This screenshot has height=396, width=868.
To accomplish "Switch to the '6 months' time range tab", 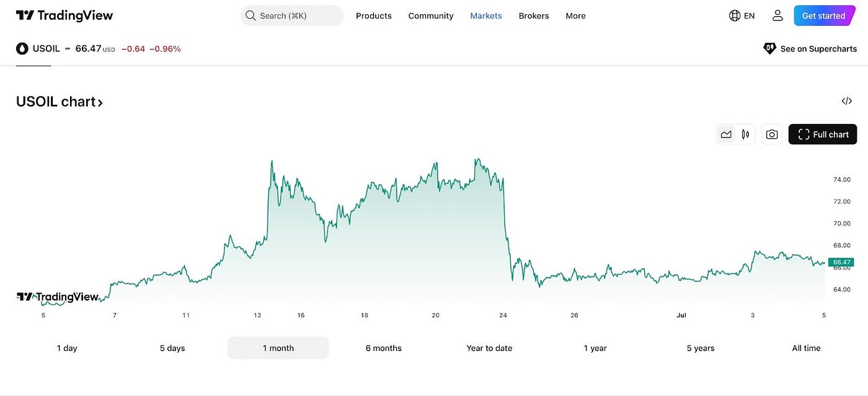I will (x=383, y=348).
